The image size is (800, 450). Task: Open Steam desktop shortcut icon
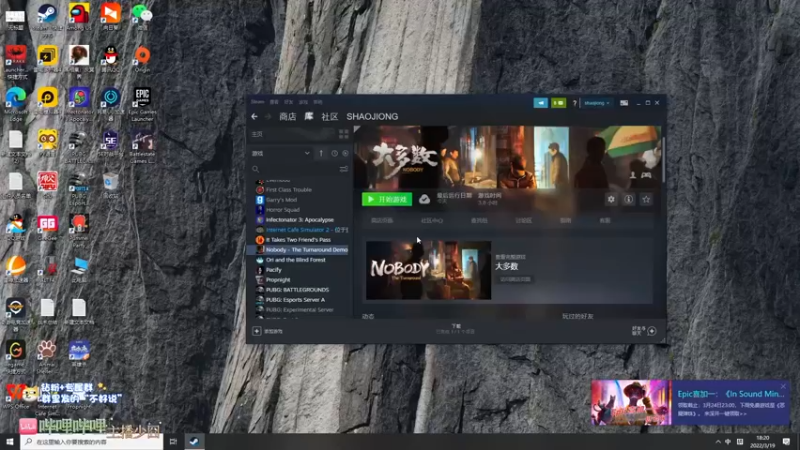click(47, 17)
